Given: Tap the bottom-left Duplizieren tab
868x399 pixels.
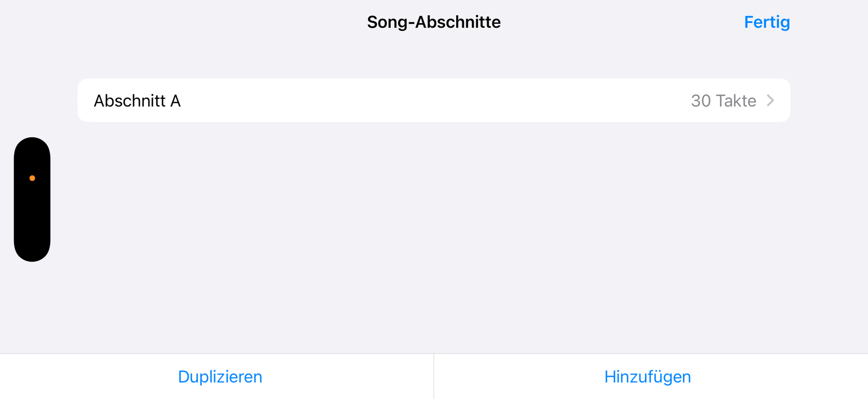Looking at the screenshot, I should tap(220, 377).
